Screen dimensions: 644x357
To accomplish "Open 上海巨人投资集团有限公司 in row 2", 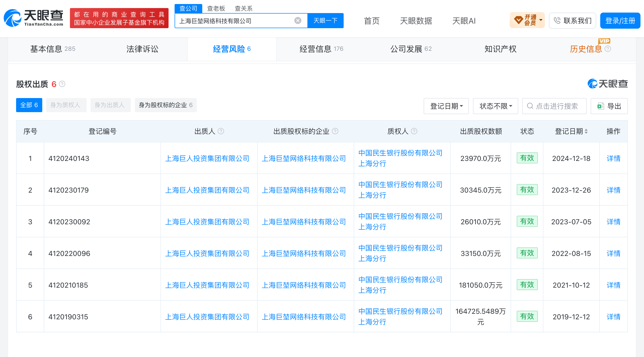I will [207, 190].
